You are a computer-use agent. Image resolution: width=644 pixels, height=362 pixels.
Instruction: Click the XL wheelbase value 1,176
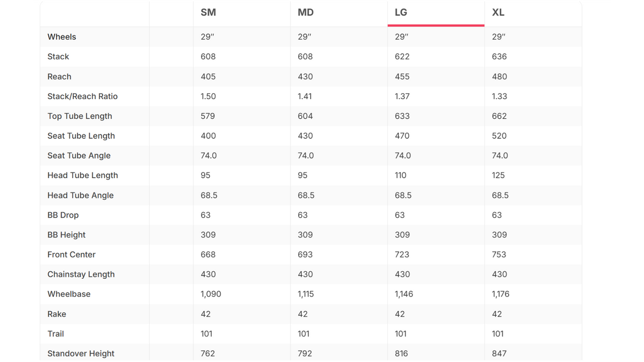coord(501,294)
